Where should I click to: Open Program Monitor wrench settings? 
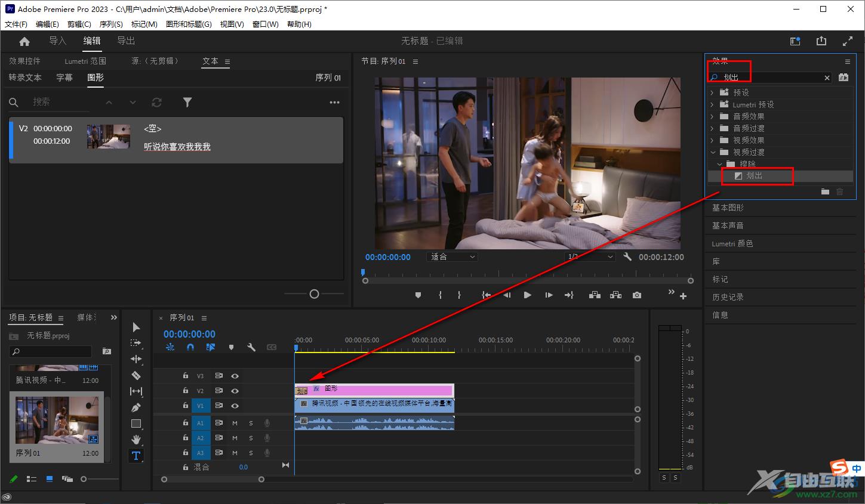(x=627, y=256)
